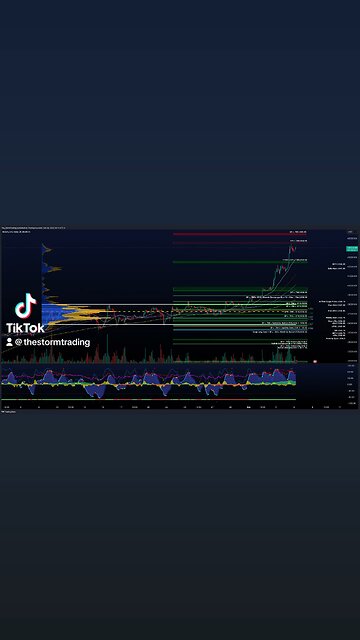Click the small red badge near the chart's bottom right
The image size is (360, 640).
(315, 361)
